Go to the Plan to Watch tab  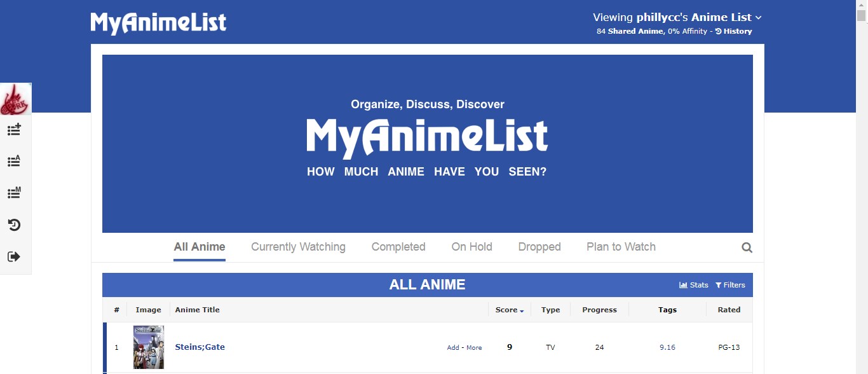(x=621, y=247)
